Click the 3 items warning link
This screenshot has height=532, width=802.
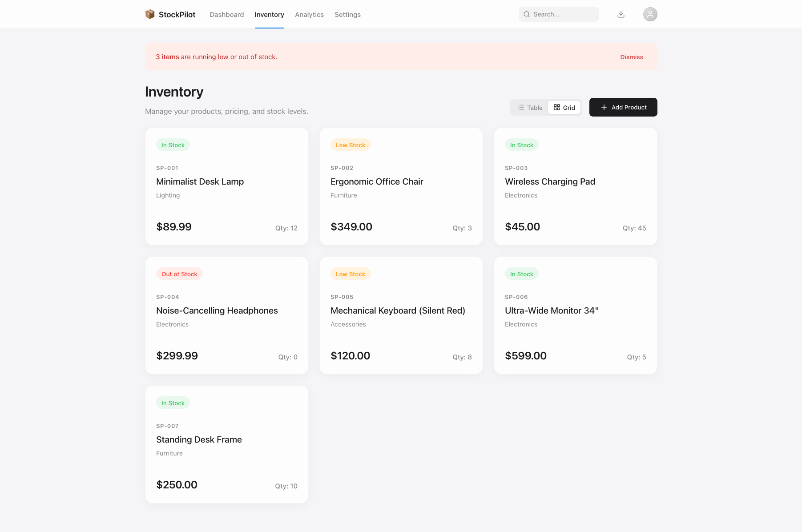pos(168,56)
